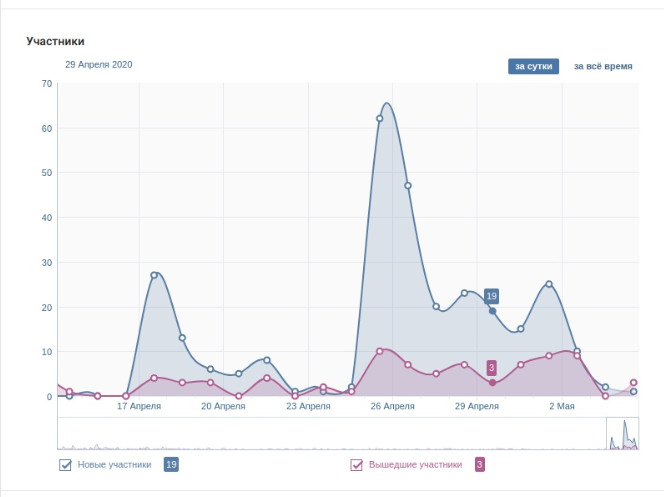Click the "29 Апреля 2020" date label
664x497 pixels.
pyautogui.click(x=99, y=64)
